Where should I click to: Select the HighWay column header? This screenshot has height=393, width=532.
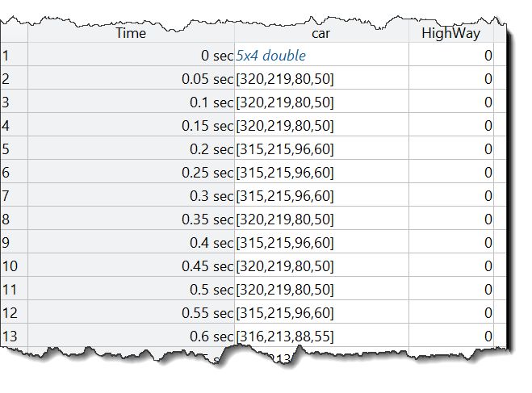point(450,33)
